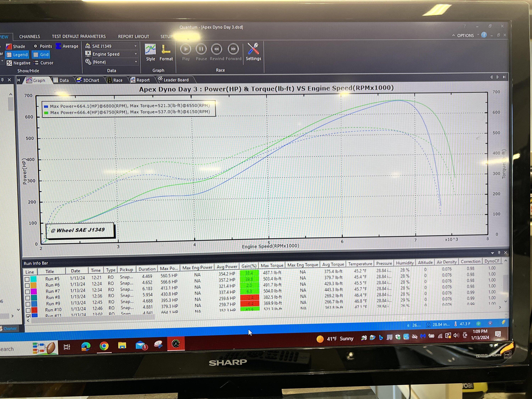Click the Avg Power column header
This screenshot has width=532, height=399.
(x=227, y=267)
